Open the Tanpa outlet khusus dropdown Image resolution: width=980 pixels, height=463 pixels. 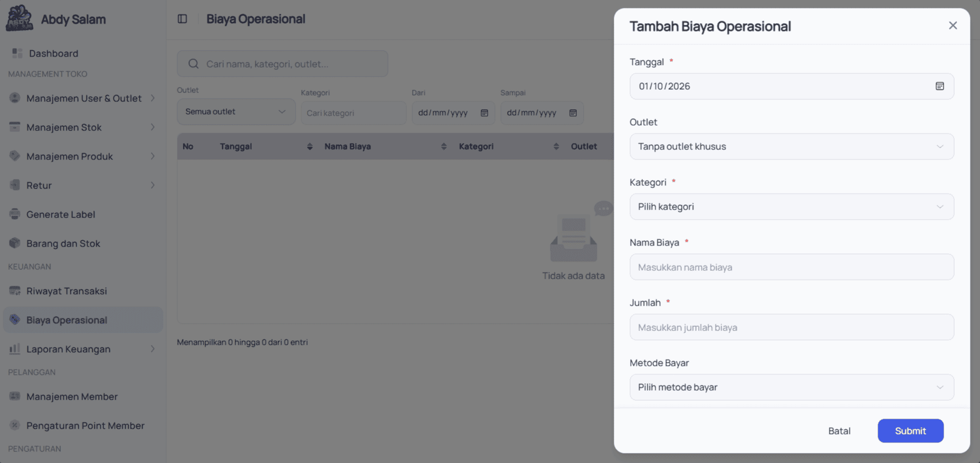(x=792, y=146)
